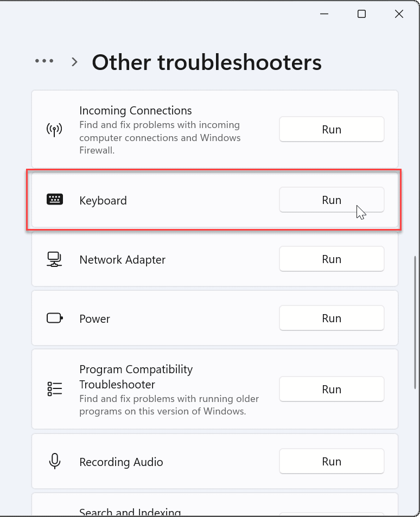Run the Incoming Connections troubleshooter
420x517 pixels.
click(x=332, y=130)
